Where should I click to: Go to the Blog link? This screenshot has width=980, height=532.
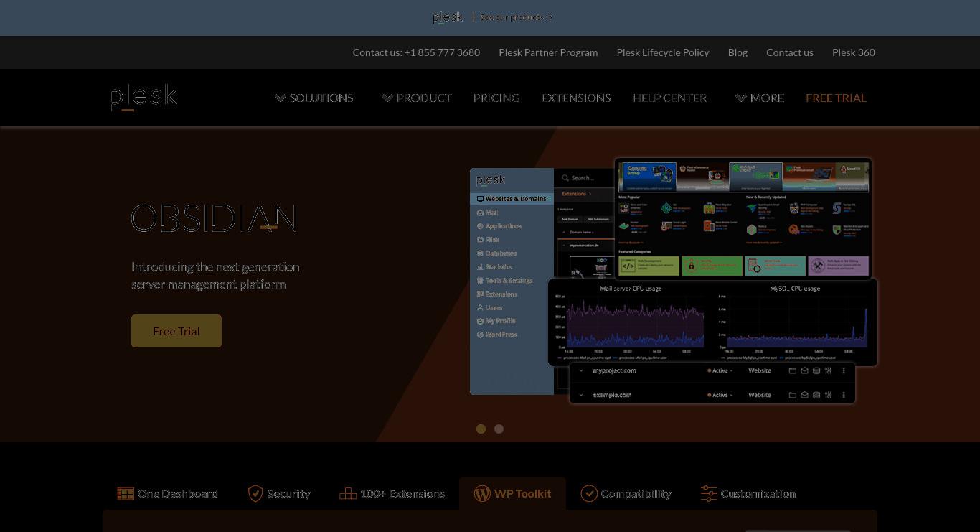point(738,52)
